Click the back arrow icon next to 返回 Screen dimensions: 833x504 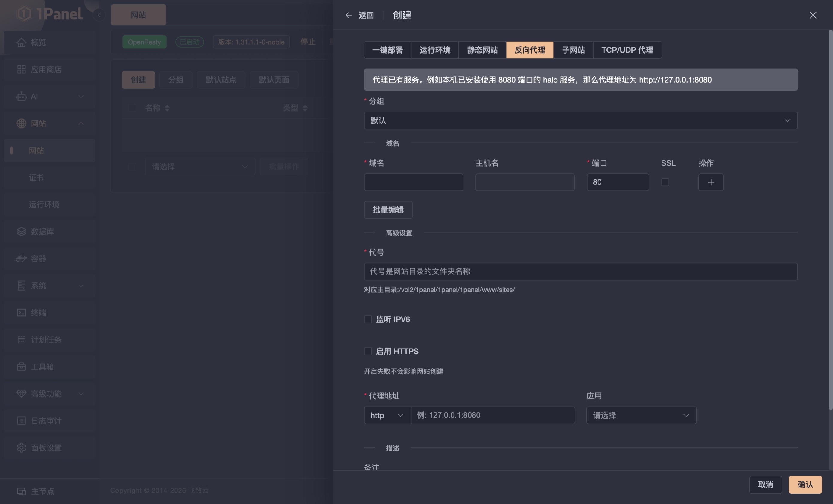[x=349, y=15]
